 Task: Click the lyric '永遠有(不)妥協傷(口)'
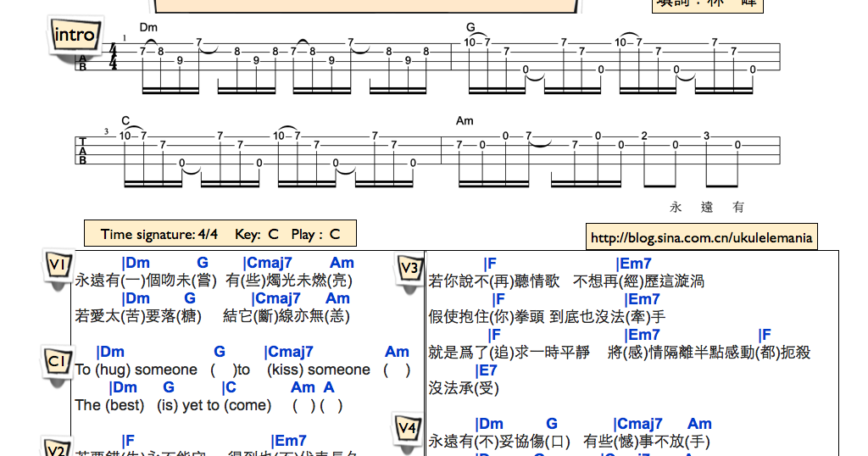499,442
